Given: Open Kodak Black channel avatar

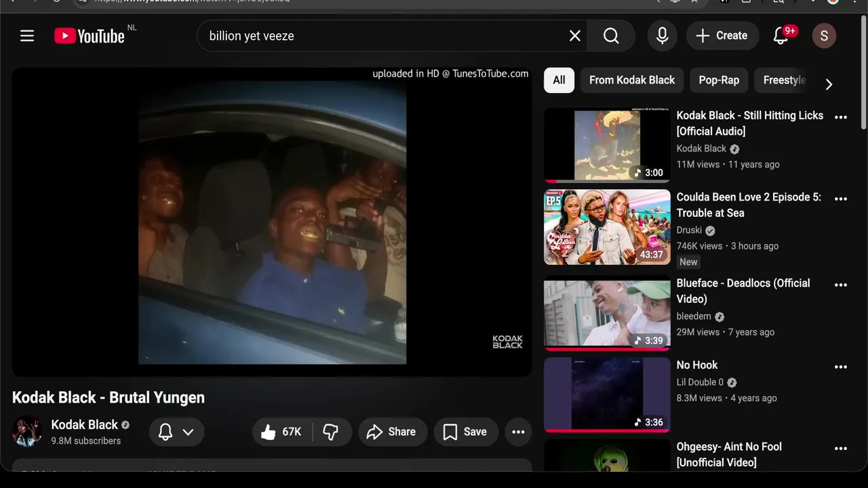Looking at the screenshot, I should [27, 432].
